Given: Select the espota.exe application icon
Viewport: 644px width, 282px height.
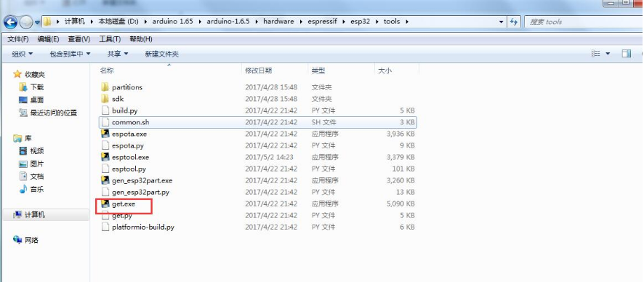Looking at the screenshot, I should pyautogui.click(x=105, y=134).
